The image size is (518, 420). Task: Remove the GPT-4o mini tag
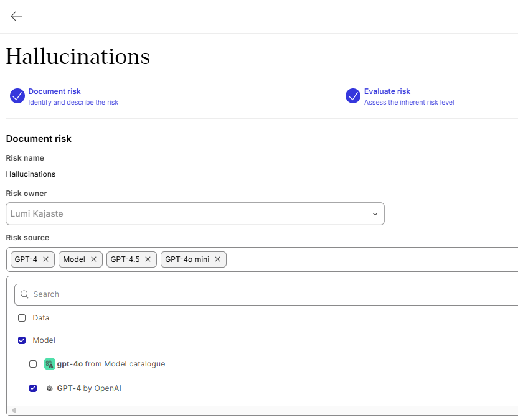coord(217,259)
